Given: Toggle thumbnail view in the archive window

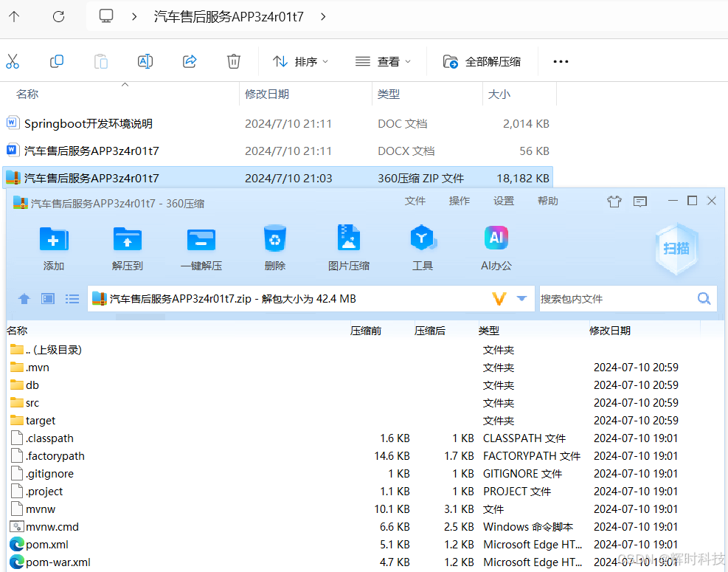Looking at the screenshot, I should click(47, 298).
